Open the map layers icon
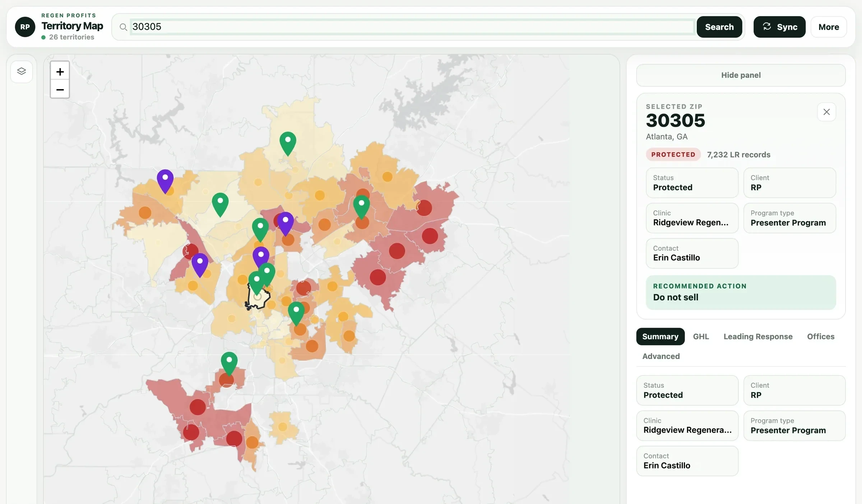The height and width of the screenshot is (504, 862). [22, 71]
